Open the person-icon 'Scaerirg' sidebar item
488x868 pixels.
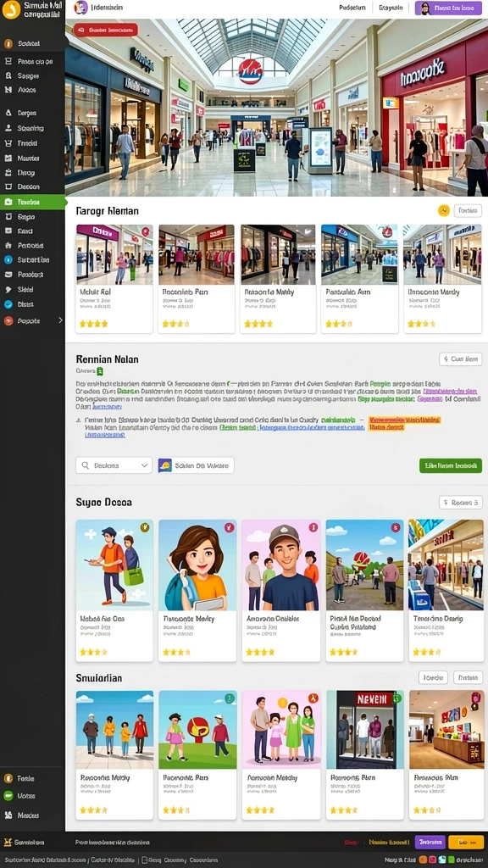(x=32, y=128)
